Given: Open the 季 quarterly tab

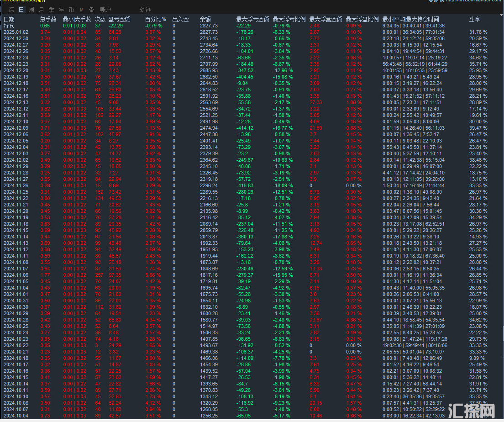Looking at the screenshot, I should (51, 10).
